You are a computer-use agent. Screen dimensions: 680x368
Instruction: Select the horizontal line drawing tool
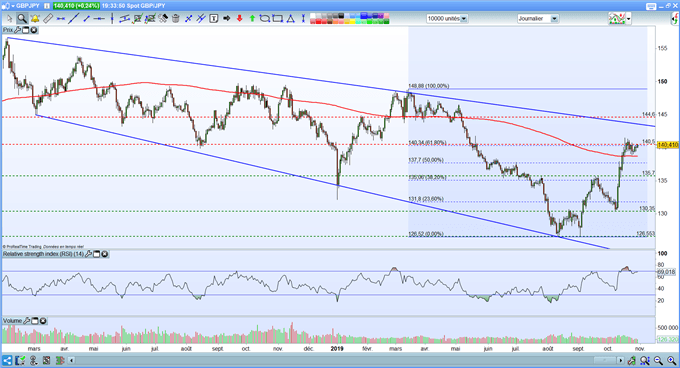click(61, 19)
